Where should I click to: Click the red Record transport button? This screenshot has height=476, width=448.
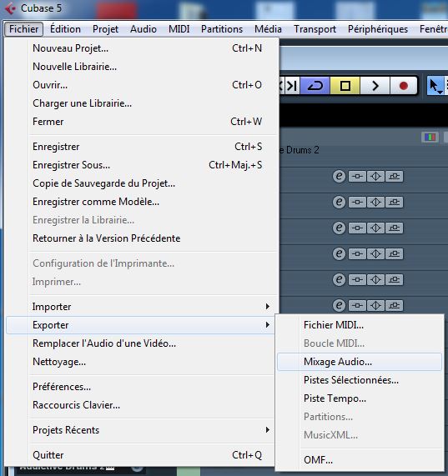(x=403, y=86)
